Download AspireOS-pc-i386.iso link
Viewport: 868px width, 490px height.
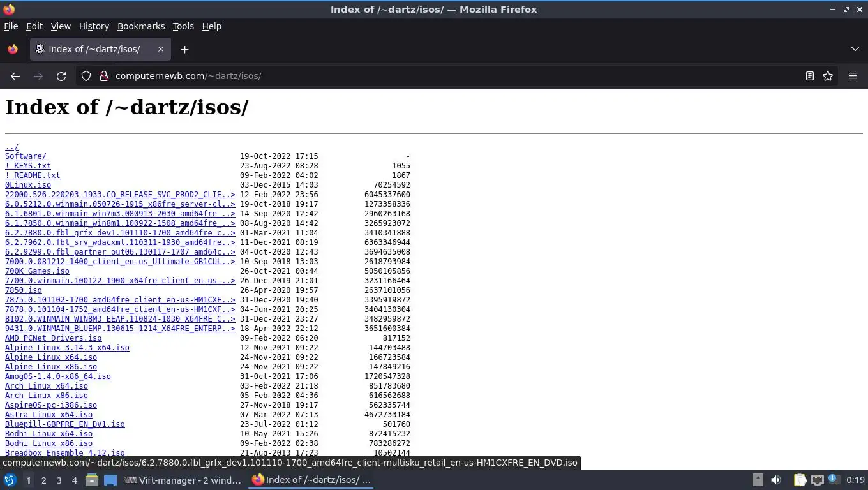click(51, 405)
